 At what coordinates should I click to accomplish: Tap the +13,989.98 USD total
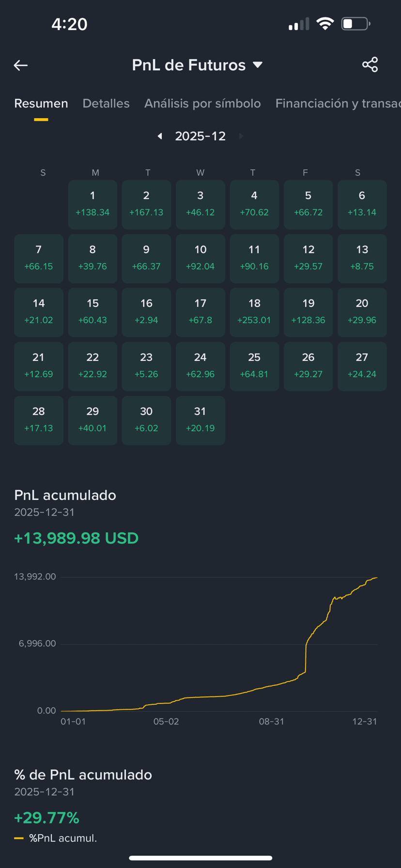pos(77,538)
